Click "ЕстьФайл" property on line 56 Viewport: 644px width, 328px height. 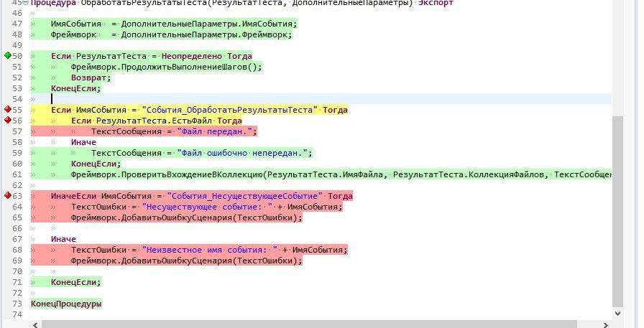click(x=192, y=121)
